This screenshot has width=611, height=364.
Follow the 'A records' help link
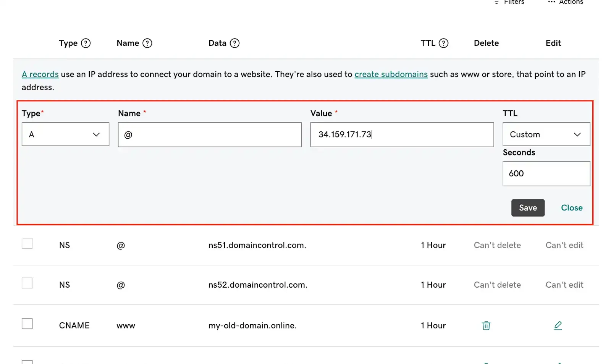[x=40, y=74]
